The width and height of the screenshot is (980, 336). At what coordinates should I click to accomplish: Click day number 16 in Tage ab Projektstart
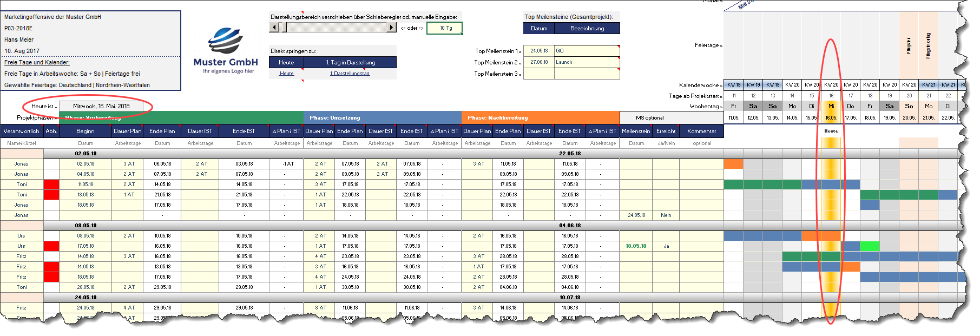[831, 96]
